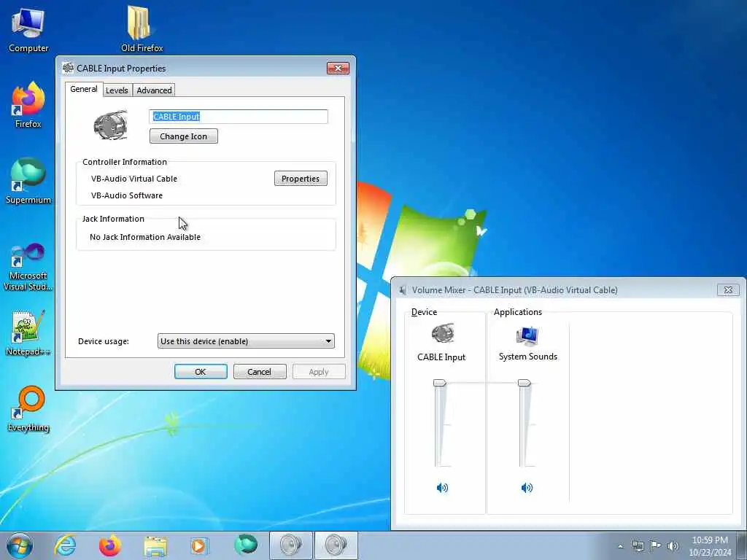Click the CABLE Input device icon in Properties

coord(111,125)
